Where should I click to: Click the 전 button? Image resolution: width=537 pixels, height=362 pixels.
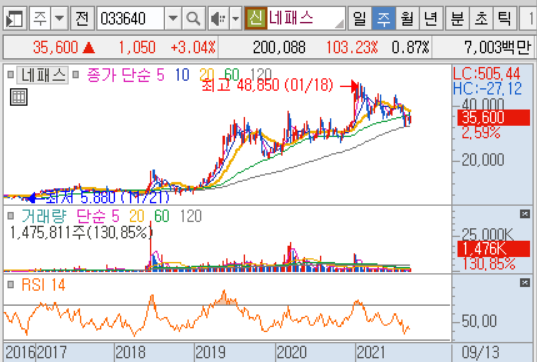pyautogui.click(x=82, y=18)
